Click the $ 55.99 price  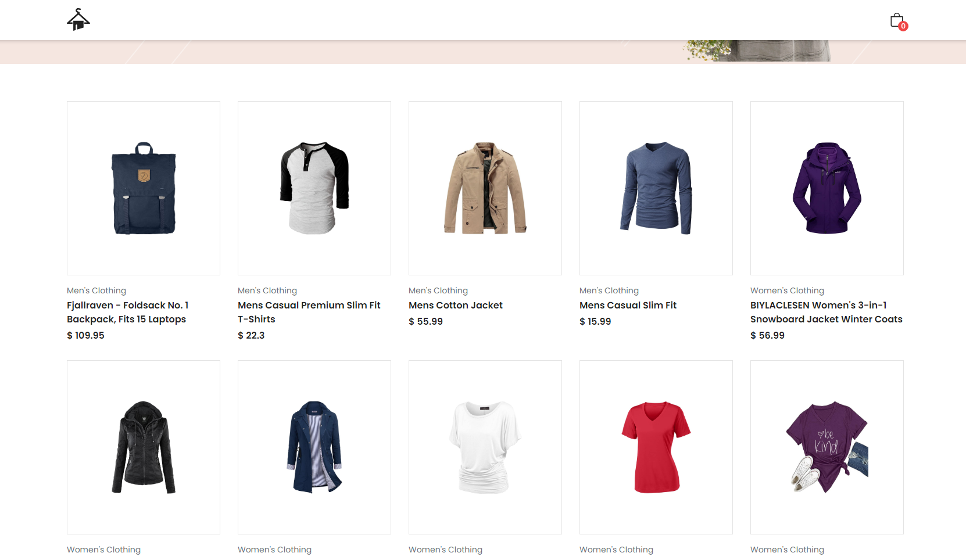tap(425, 321)
